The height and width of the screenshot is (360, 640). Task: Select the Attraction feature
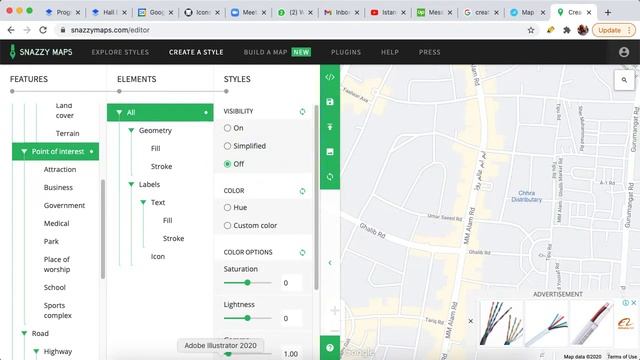pyautogui.click(x=60, y=169)
